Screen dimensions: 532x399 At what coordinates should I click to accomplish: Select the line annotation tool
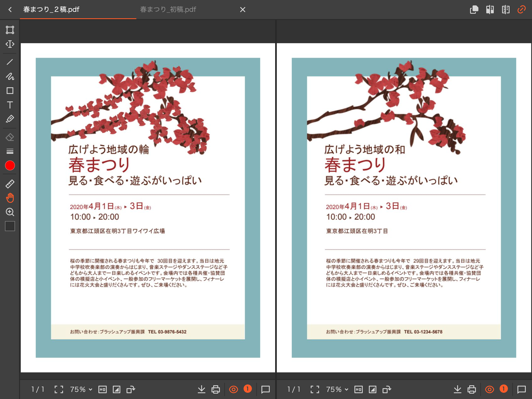pyautogui.click(x=10, y=62)
